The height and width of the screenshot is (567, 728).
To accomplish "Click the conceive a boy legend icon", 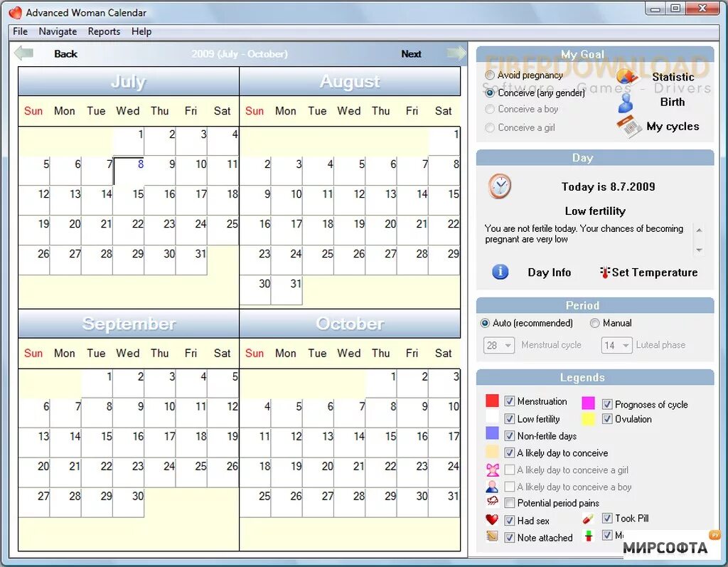I will pos(492,487).
